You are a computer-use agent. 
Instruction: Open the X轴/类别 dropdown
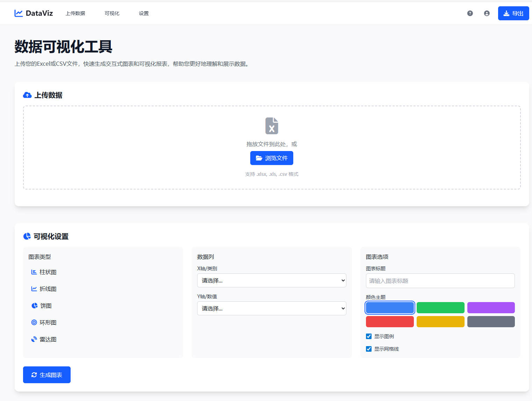pyautogui.click(x=272, y=280)
